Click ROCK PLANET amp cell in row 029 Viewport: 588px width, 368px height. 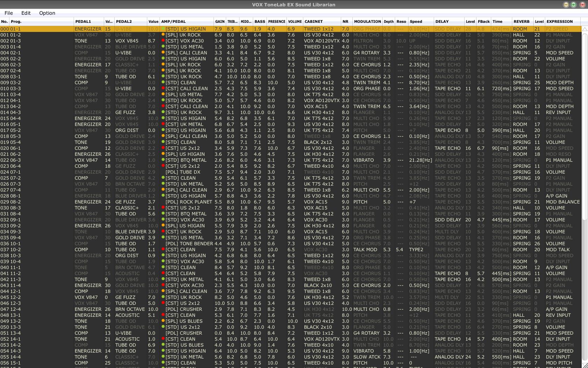tap(189, 202)
